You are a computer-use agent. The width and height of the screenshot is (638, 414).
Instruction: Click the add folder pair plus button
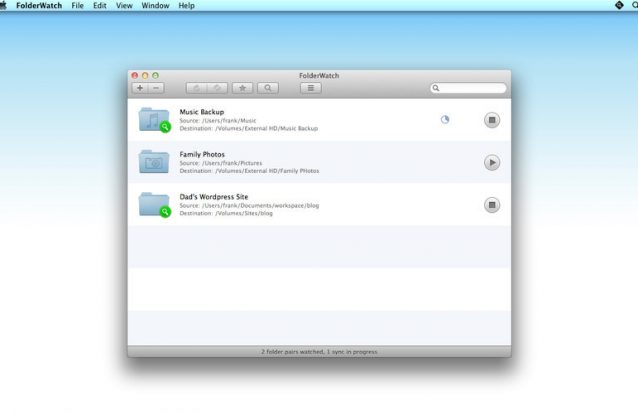139,88
